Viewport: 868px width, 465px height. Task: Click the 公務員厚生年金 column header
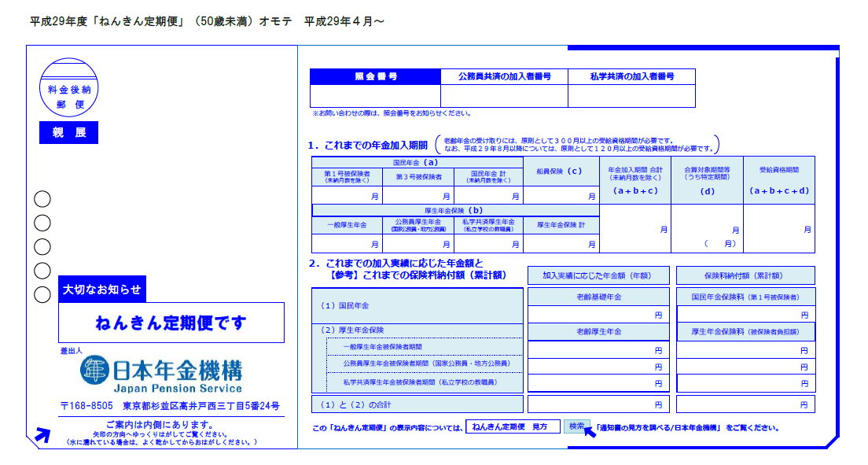pos(418,225)
